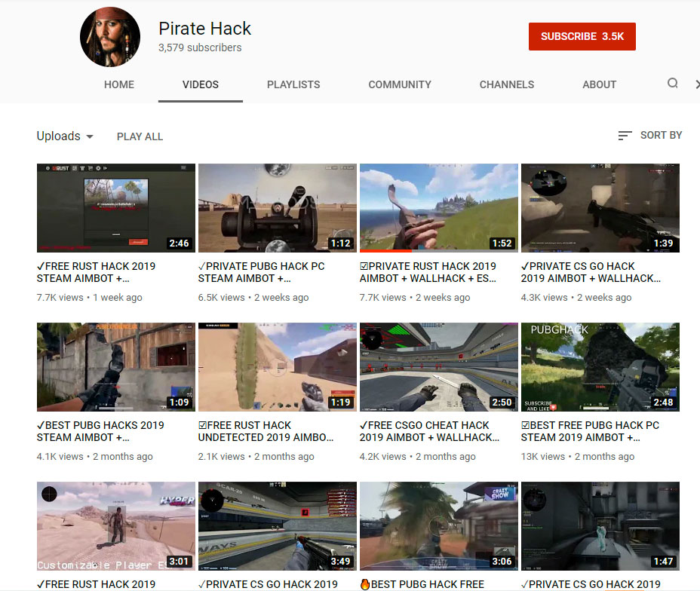The height and width of the screenshot is (591, 700).
Task: Click the Play All link
Action: [x=140, y=136]
